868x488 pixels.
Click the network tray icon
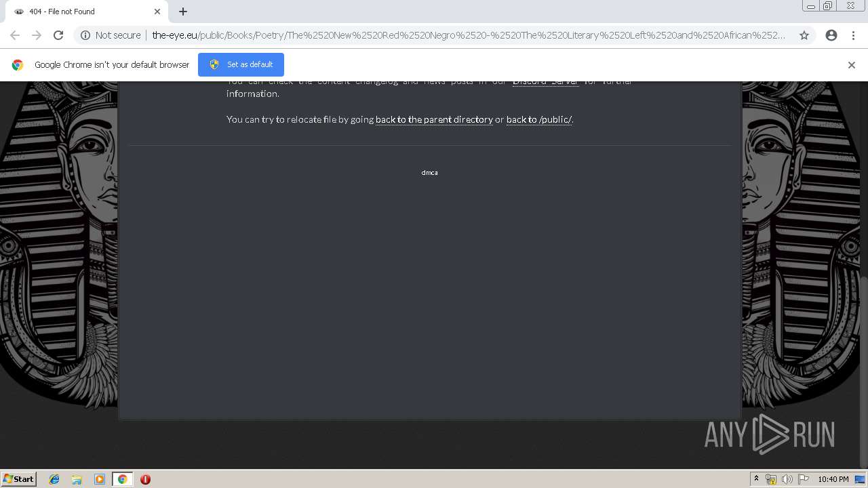[771, 479]
